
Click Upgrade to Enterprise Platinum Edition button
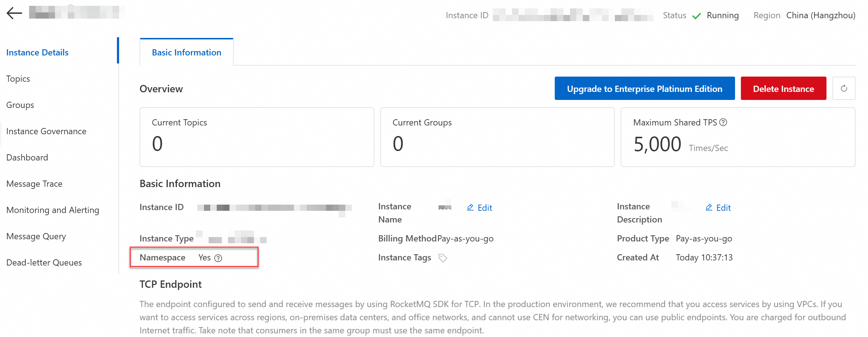644,89
